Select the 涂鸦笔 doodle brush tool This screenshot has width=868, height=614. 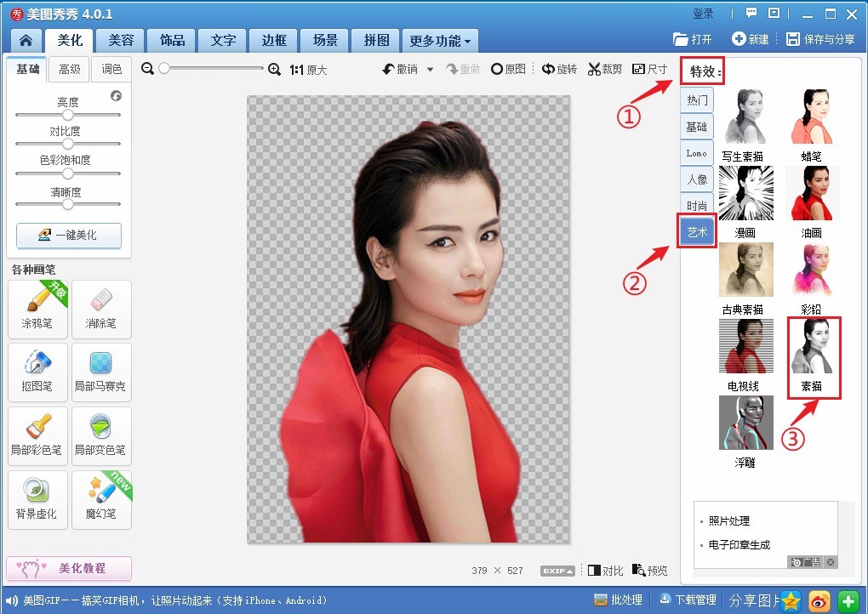[37, 310]
